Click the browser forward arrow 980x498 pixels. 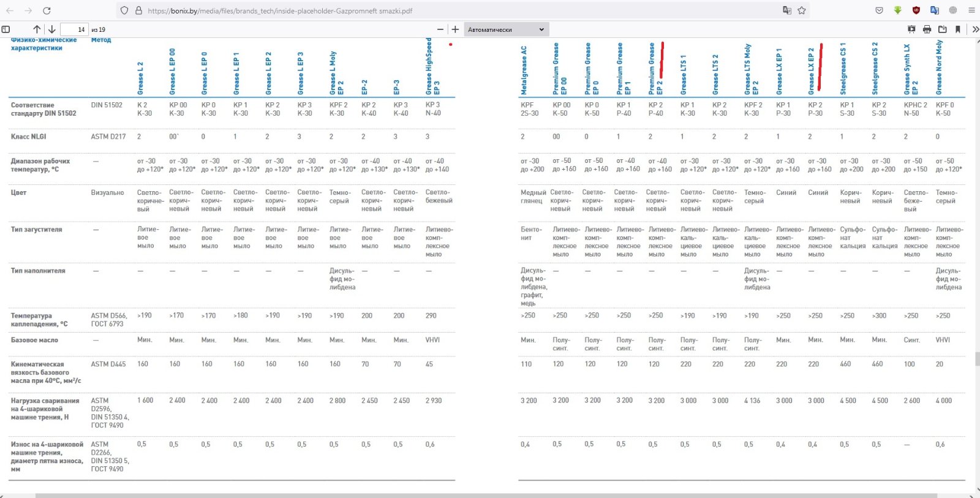[x=28, y=10]
